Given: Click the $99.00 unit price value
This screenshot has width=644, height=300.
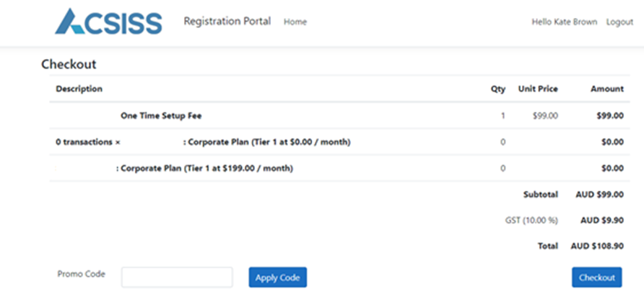Looking at the screenshot, I should (x=544, y=115).
